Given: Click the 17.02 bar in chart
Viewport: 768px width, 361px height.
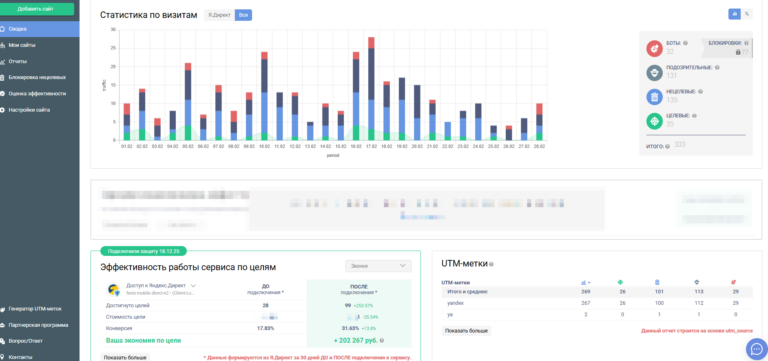Looking at the screenshot, I should pyautogui.click(x=371, y=89).
